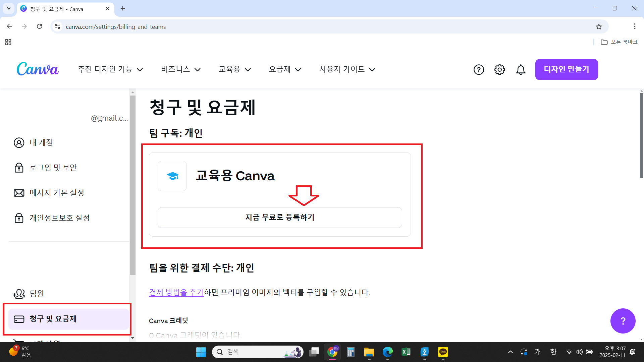
Task: Expand the 요금제 dropdown menu
Action: point(284,69)
